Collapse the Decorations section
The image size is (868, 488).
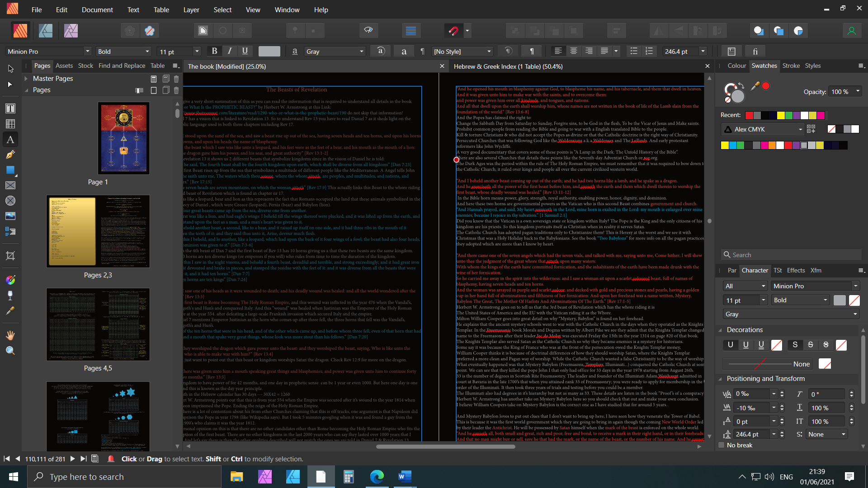pyautogui.click(x=720, y=330)
